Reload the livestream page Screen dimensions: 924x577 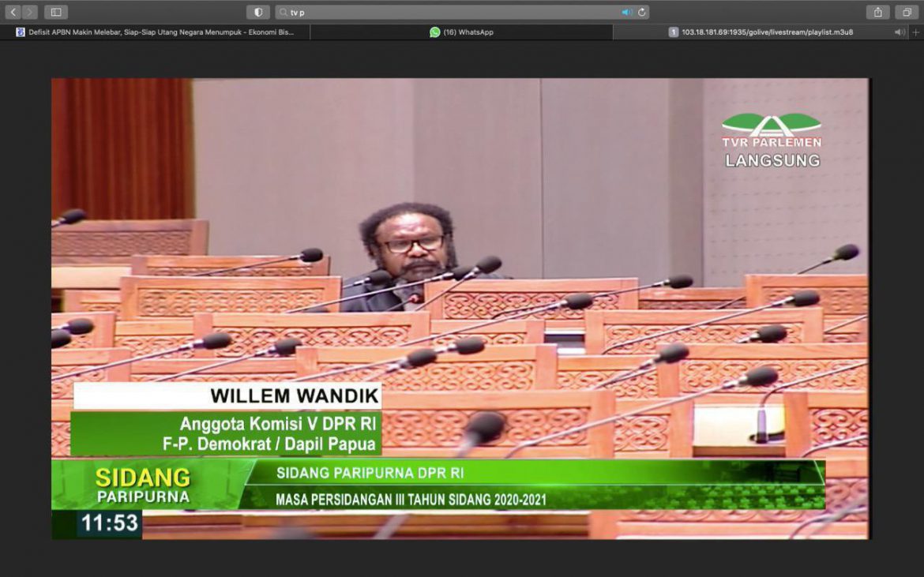pyautogui.click(x=640, y=12)
